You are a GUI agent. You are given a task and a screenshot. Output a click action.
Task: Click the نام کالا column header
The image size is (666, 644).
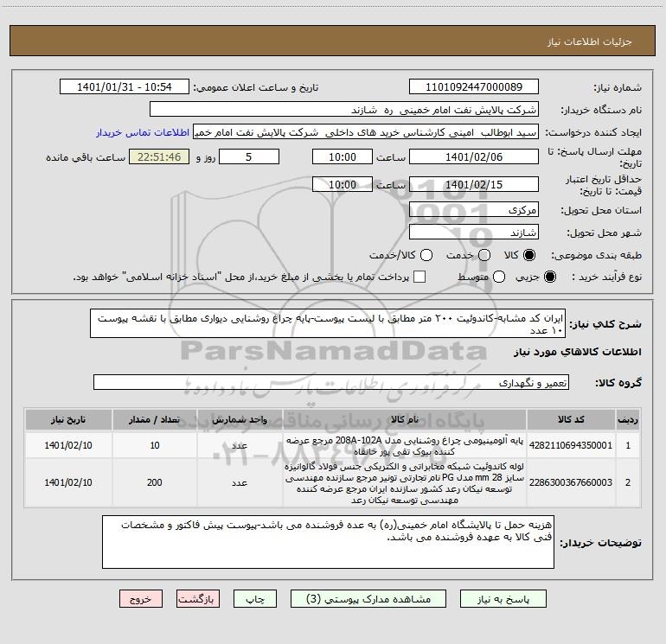(x=405, y=419)
